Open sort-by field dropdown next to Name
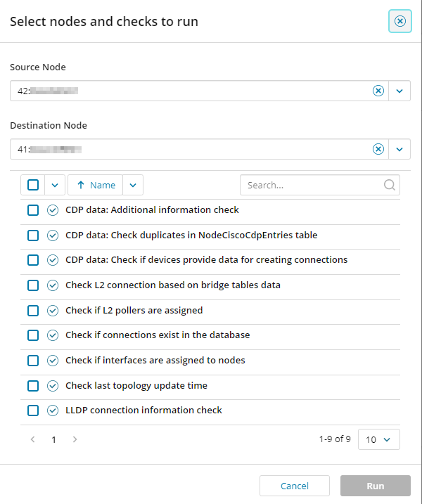Screen dimensions: 422x504 tap(133, 185)
